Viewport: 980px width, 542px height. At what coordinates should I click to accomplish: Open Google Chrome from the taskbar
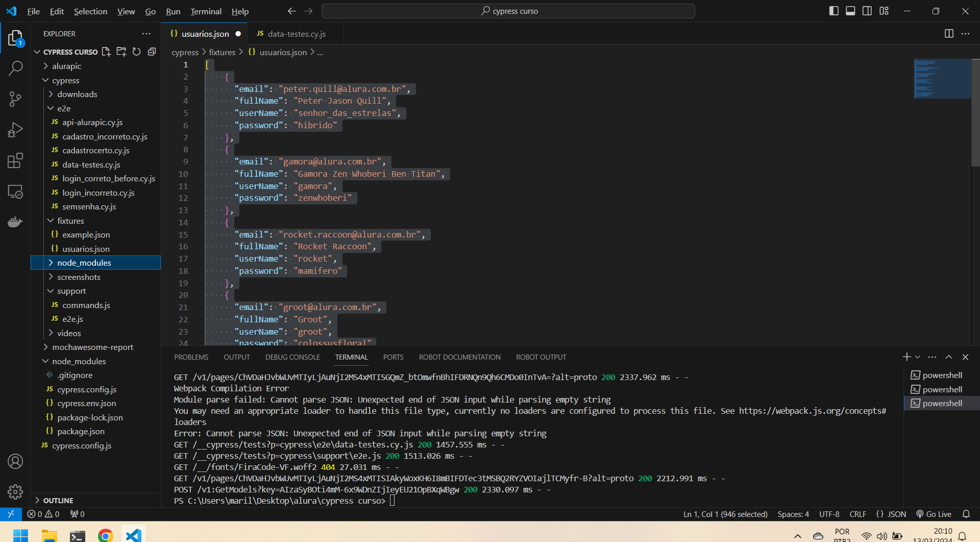[105, 535]
